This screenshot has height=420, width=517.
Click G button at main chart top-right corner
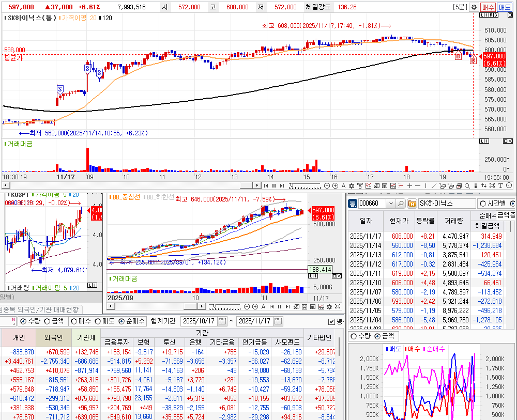tap(496, 15)
